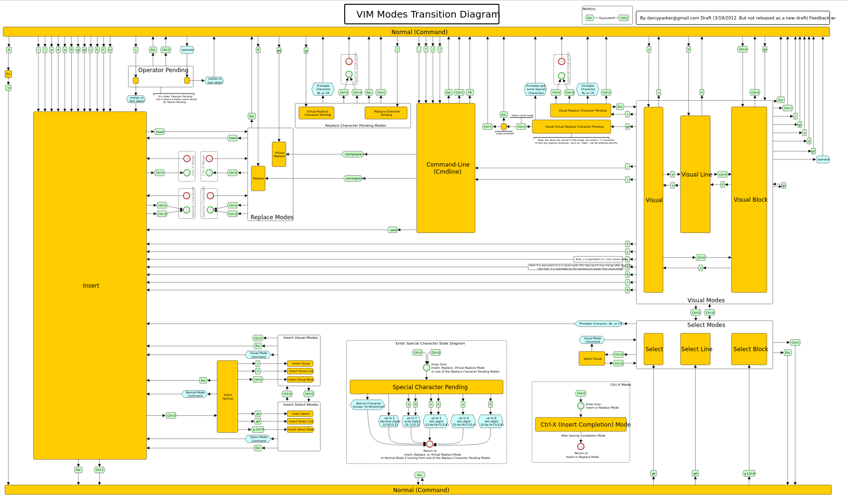Click the ! key node
This screenshot has width=848, height=504.
(627, 179)
